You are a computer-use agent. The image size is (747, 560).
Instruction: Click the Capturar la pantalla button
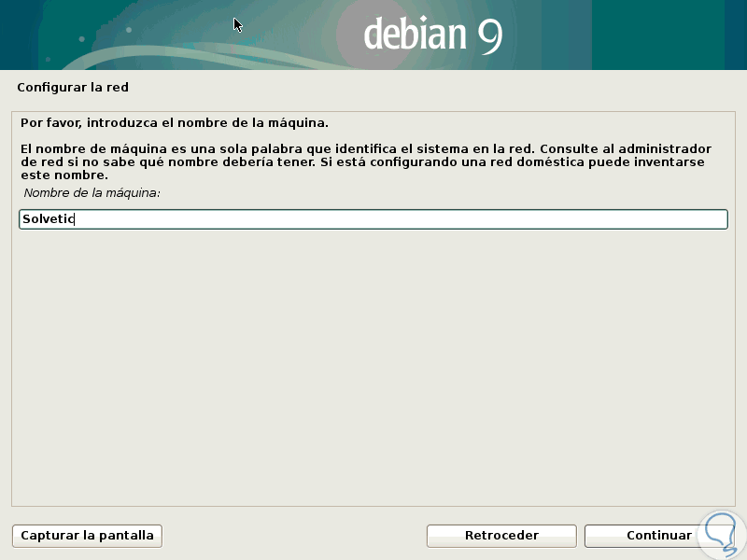pos(87,536)
